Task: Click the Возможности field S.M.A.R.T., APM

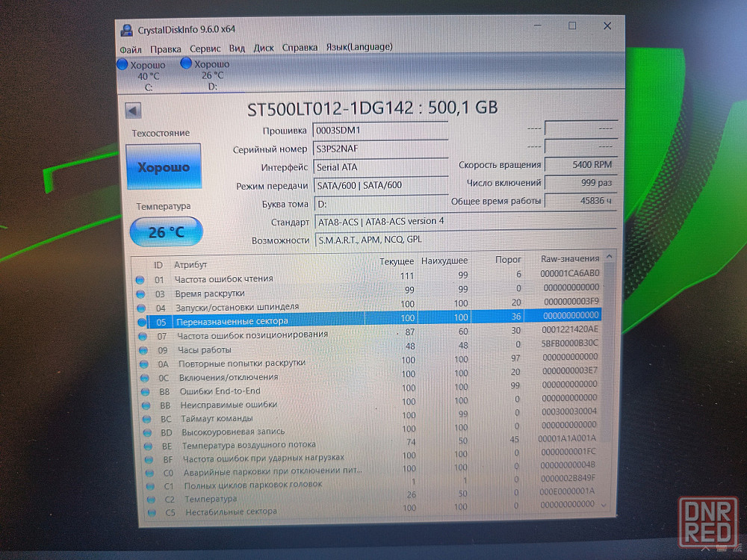Action: pos(465,240)
